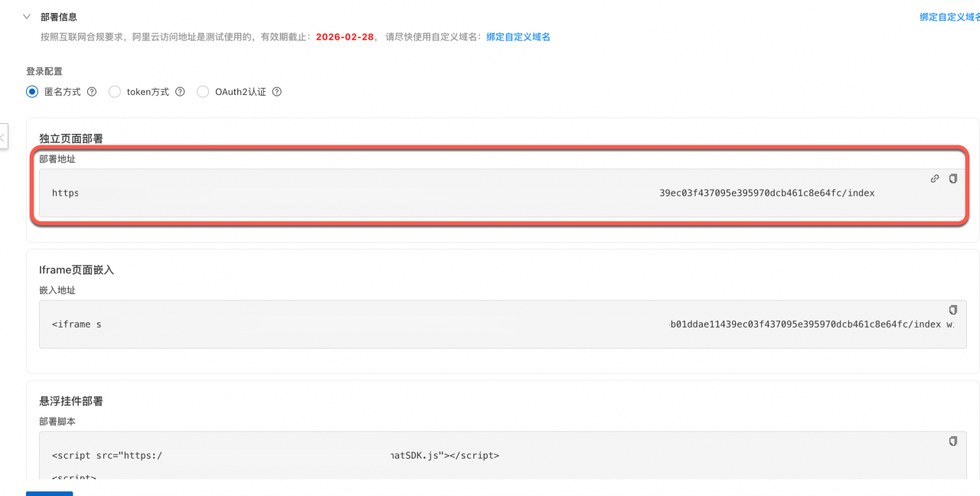Click the blue button at the bottom left

(50, 493)
